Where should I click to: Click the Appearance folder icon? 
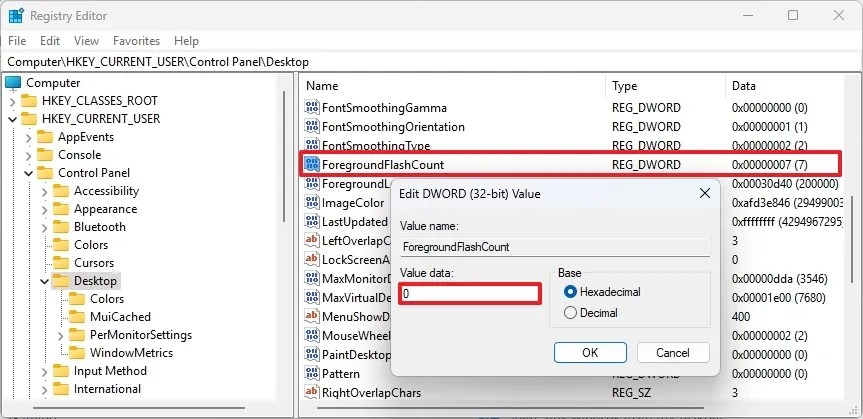tap(61, 209)
